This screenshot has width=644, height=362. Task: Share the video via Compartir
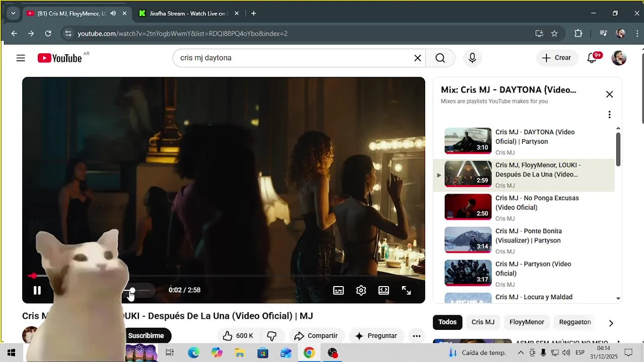[316, 336]
